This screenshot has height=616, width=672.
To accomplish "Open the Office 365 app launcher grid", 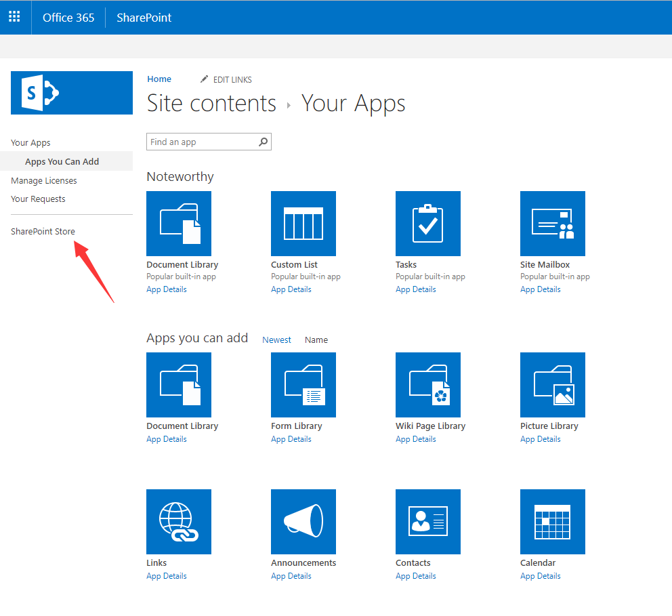I will click(14, 17).
